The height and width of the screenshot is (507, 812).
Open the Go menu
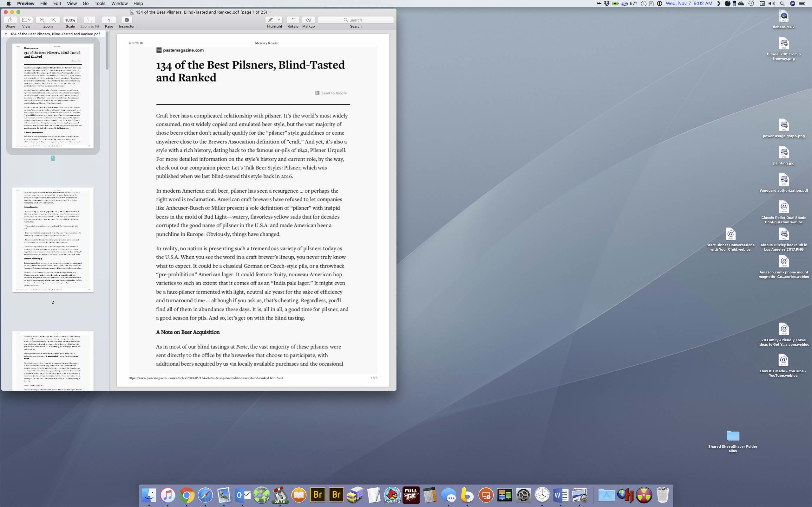point(86,4)
